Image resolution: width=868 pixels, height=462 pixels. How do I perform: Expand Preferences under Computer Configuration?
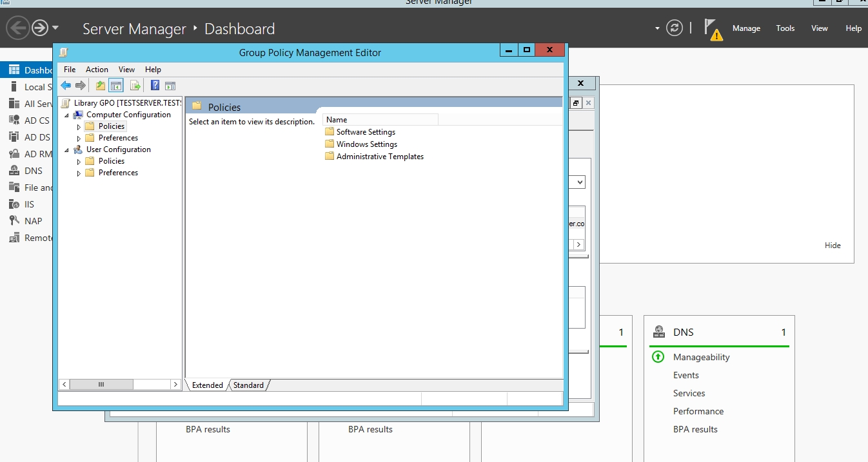[x=79, y=138]
